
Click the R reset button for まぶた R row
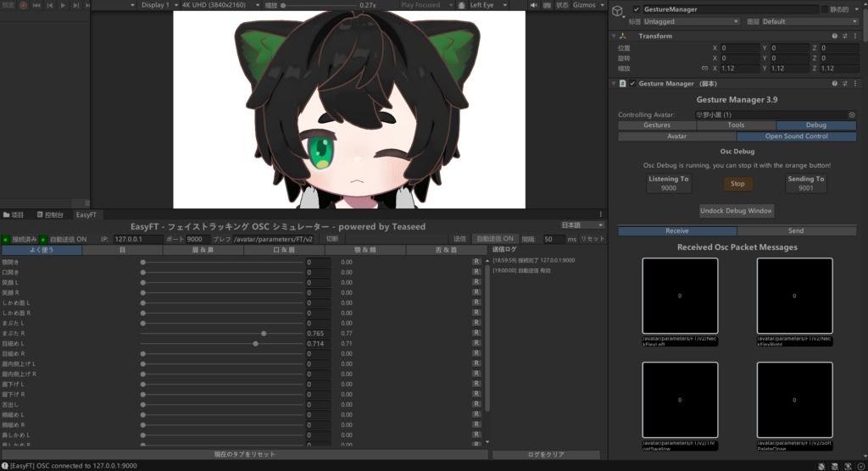pyautogui.click(x=476, y=333)
